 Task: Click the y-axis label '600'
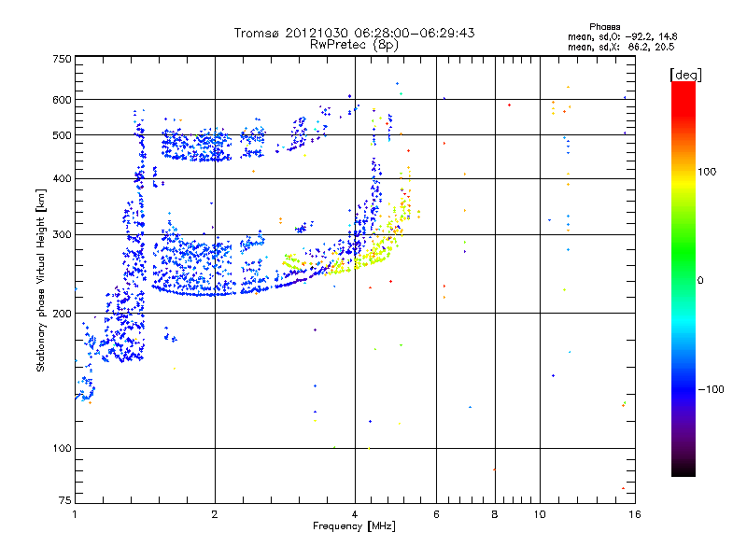click(62, 100)
